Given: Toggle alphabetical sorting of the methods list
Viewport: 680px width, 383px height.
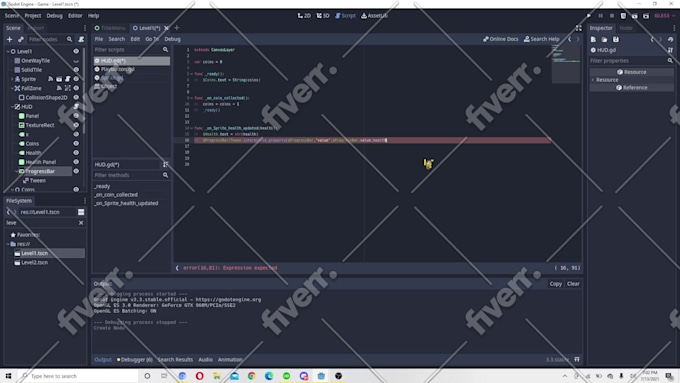Looking at the screenshot, I should pos(165,164).
